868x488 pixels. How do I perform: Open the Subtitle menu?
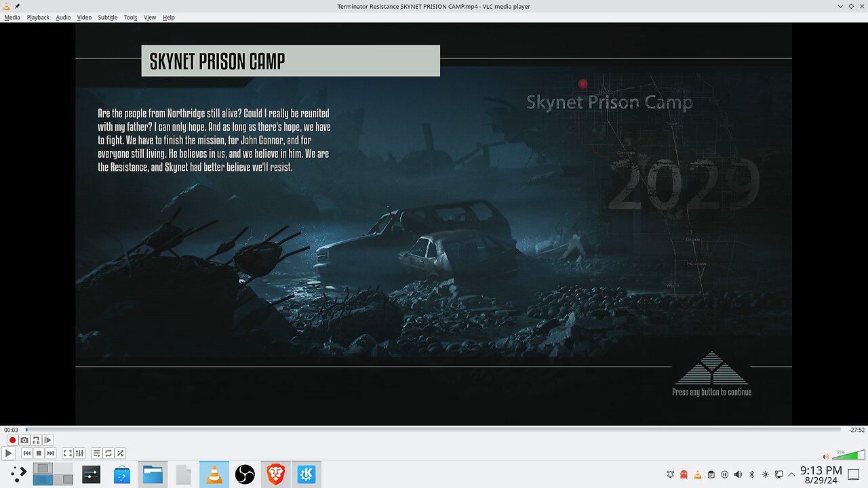click(107, 17)
